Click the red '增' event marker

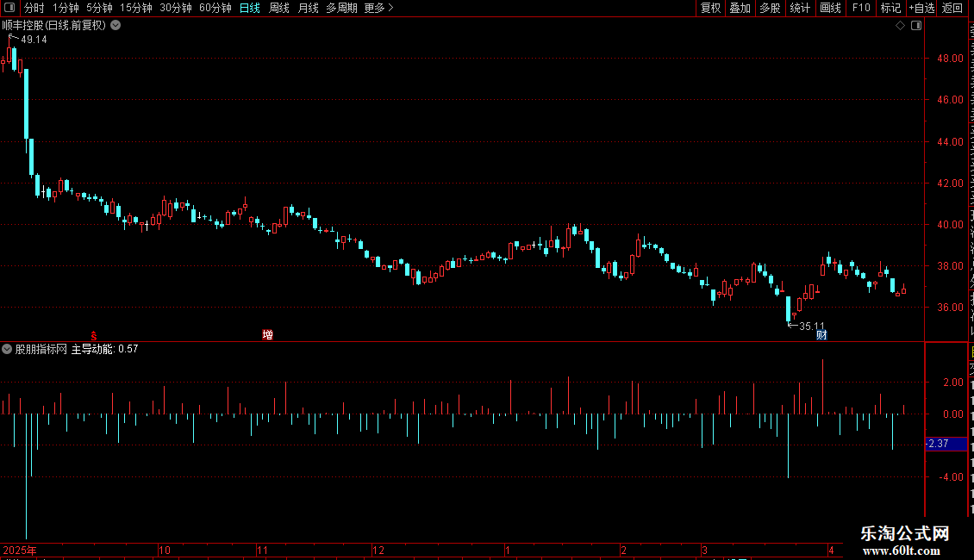268,334
